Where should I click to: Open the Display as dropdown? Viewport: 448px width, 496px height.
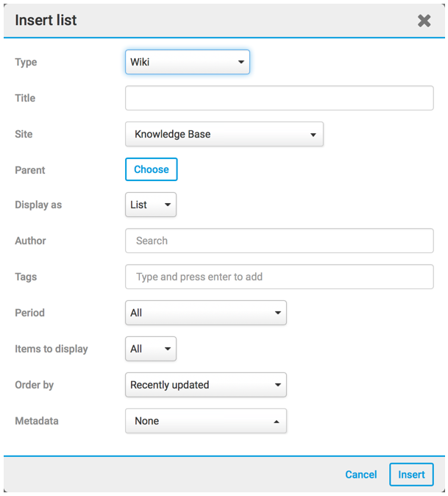[x=151, y=205]
